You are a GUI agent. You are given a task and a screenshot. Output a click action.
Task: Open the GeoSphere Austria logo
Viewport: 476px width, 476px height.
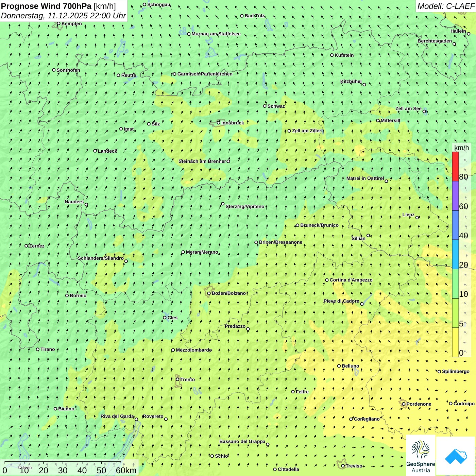click(421, 456)
